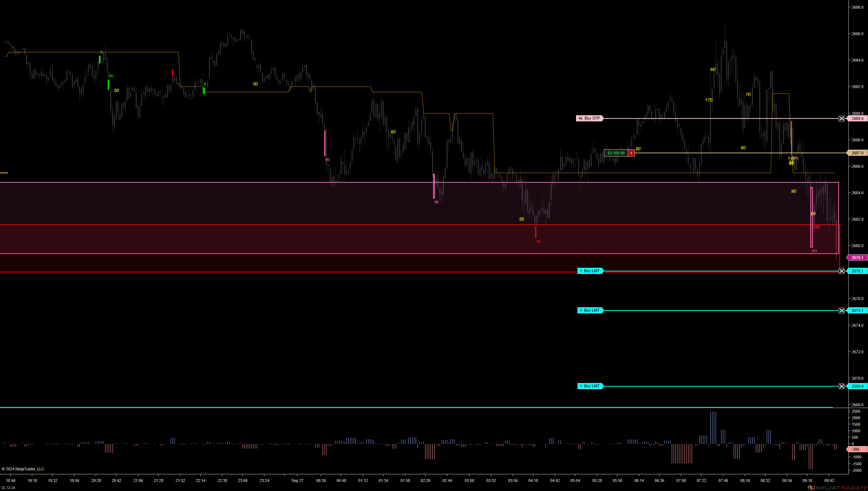
Task: Click the magenta 2679.1 current price tag
Action: tap(857, 258)
